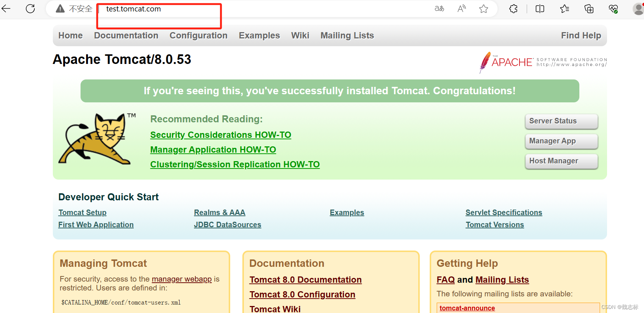Open the Tomcat Setup link
Image resolution: width=644 pixels, height=313 pixels.
82,212
